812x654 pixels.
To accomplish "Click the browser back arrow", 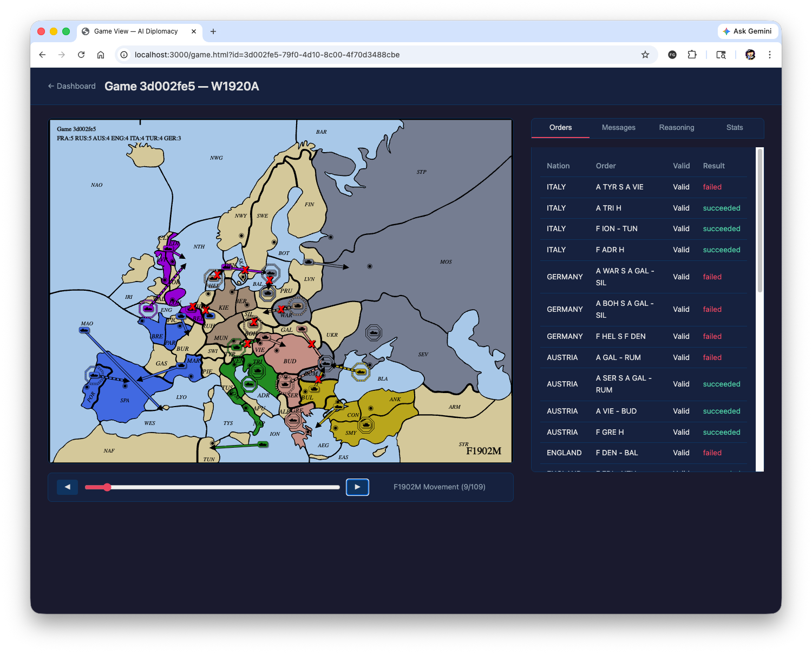I will (x=42, y=55).
